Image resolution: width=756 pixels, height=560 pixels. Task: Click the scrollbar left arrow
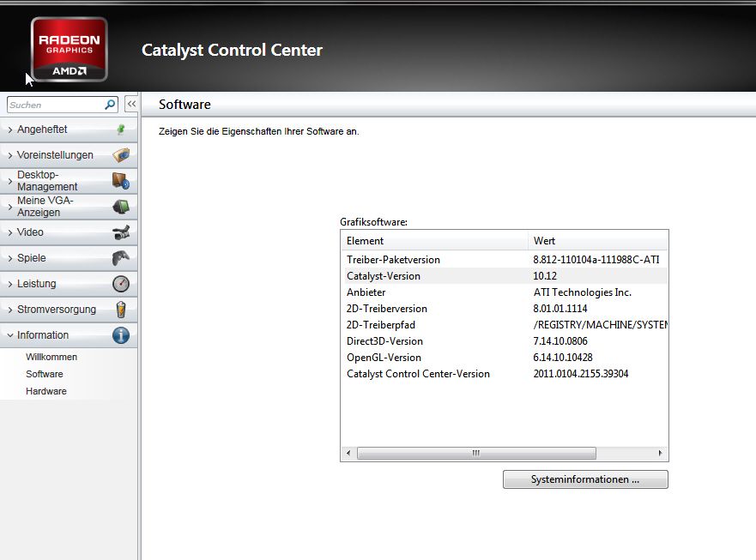coord(348,453)
